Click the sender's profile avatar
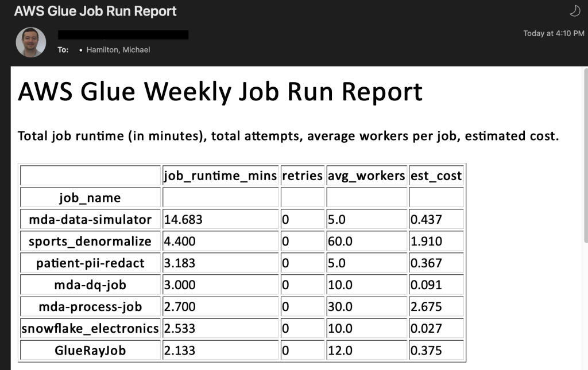588x370 pixels. point(30,42)
